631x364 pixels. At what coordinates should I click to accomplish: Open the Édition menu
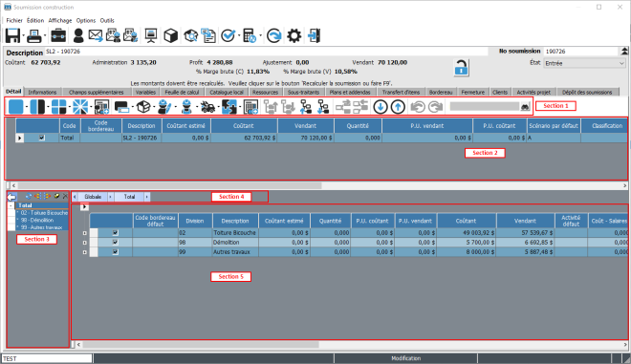tap(35, 20)
